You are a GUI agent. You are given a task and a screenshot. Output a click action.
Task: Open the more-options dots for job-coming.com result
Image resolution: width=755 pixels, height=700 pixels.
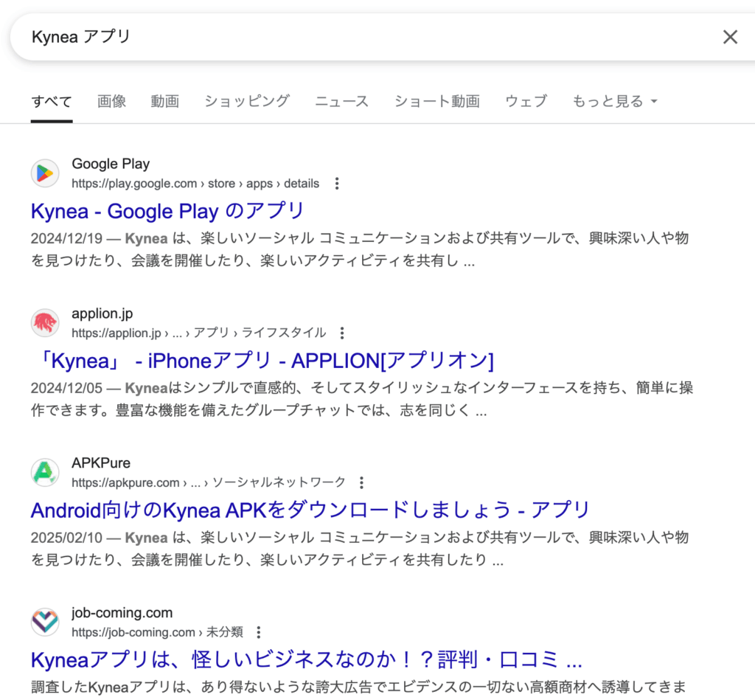point(259,632)
